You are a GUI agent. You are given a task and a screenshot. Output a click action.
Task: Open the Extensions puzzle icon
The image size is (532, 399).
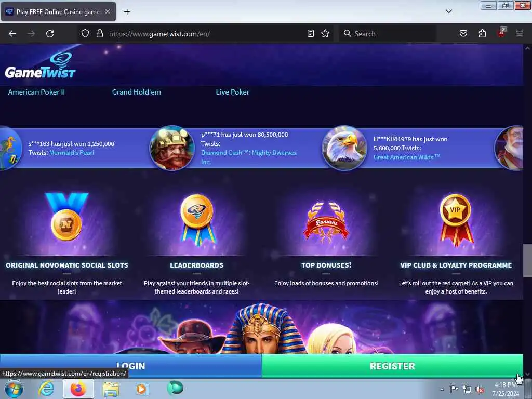(482, 33)
